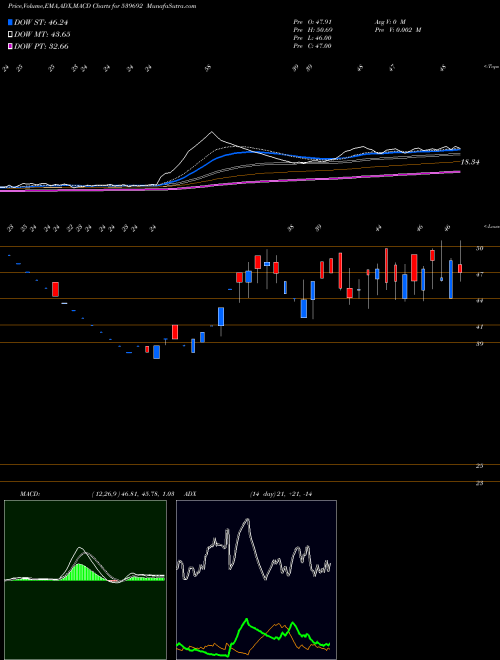Click the 18.34 EMA line label
Screen dimensions: 500x660
pyautogui.click(x=470, y=162)
